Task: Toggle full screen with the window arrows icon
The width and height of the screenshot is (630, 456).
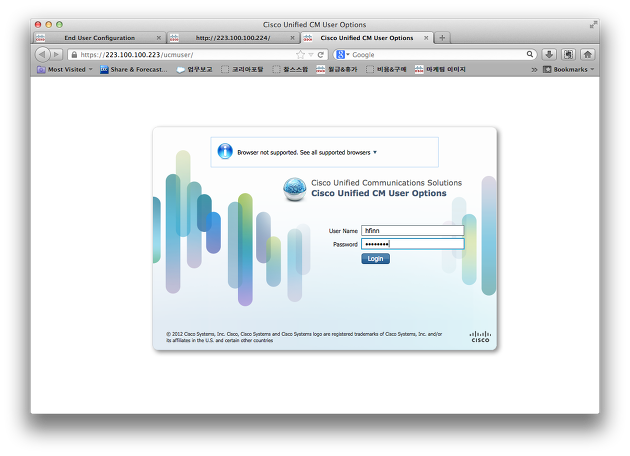Action: point(593,25)
